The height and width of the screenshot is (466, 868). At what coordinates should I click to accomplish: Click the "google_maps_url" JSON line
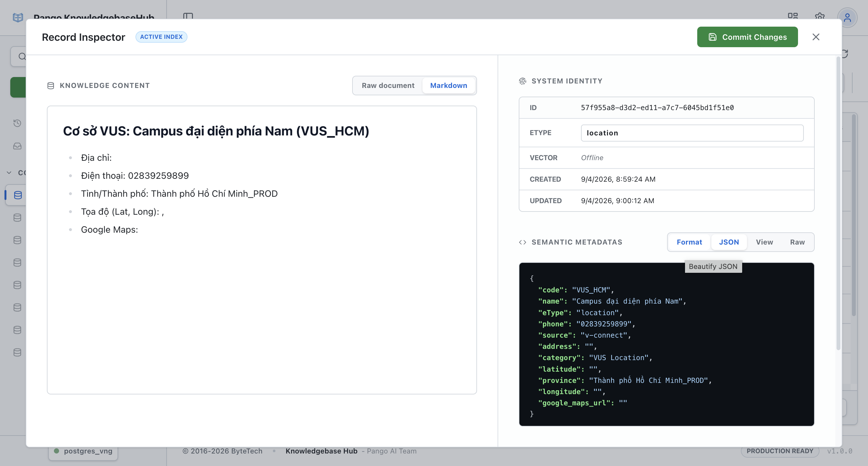tap(582, 403)
